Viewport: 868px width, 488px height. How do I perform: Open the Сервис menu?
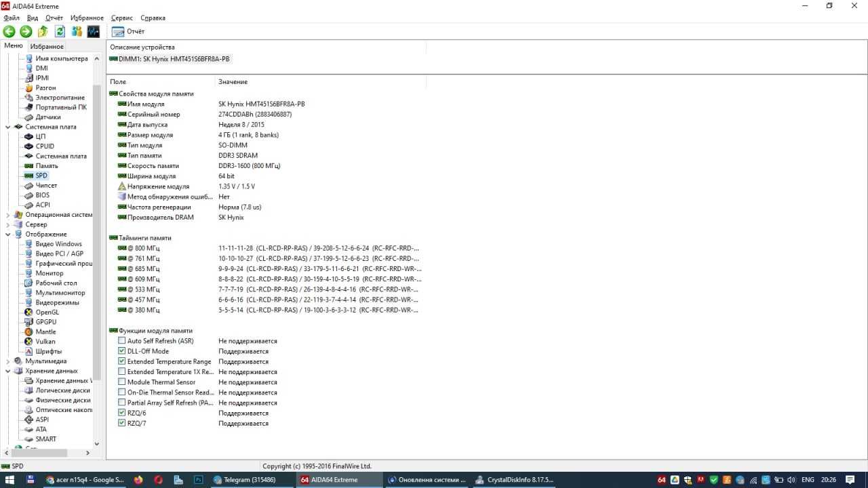(x=122, y=18)
